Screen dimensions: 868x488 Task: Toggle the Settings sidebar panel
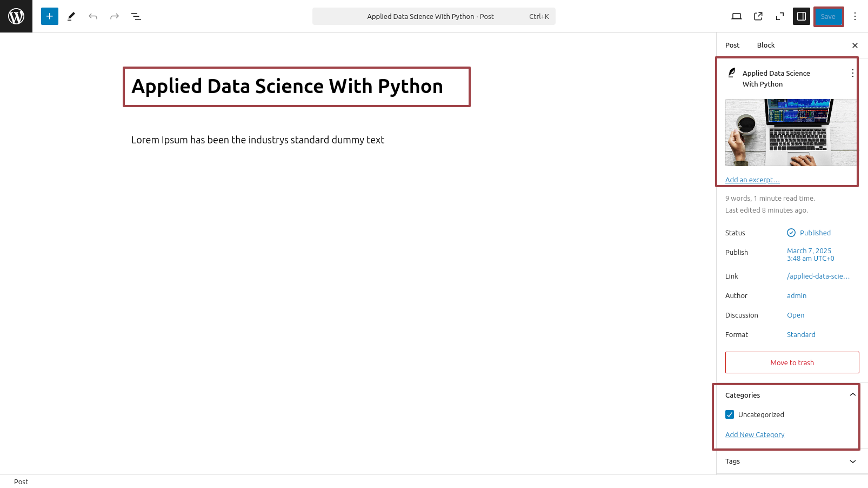pos(802,16)
